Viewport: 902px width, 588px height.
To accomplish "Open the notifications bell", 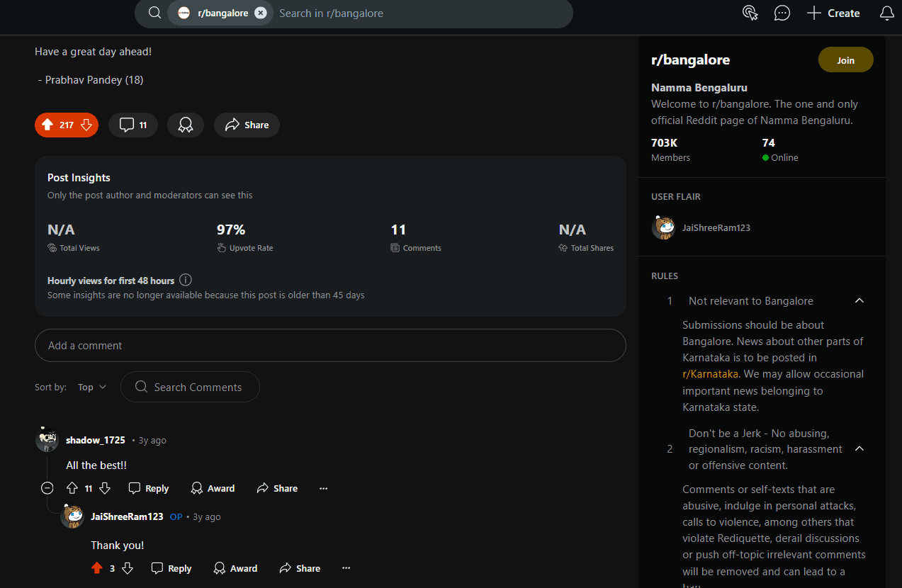I will pyautogui.click(x=886, y=13).
